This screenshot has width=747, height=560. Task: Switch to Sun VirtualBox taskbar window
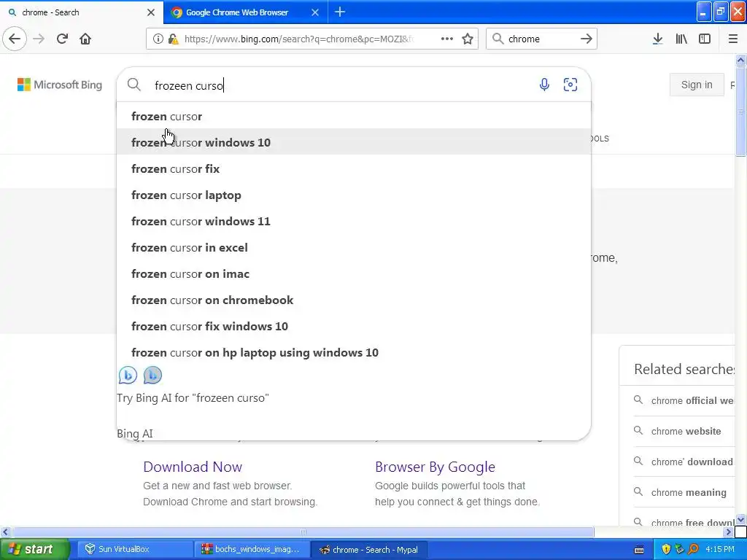[135, 549]
